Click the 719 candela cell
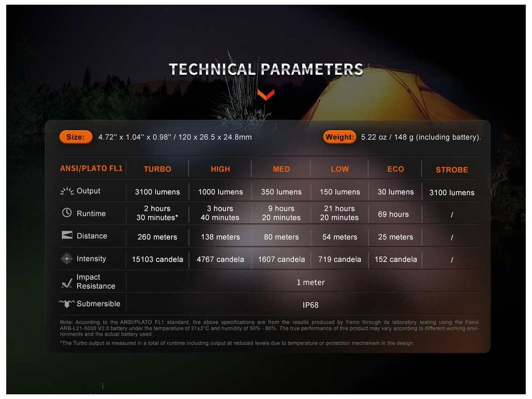 (340, 259)
